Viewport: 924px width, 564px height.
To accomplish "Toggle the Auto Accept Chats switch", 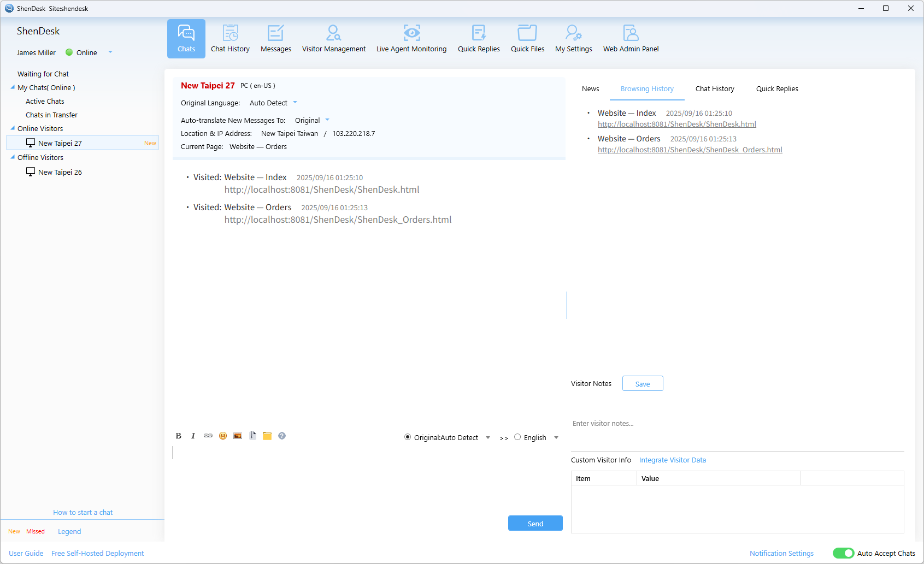I will pyautogui.click(x=843, y=553).
